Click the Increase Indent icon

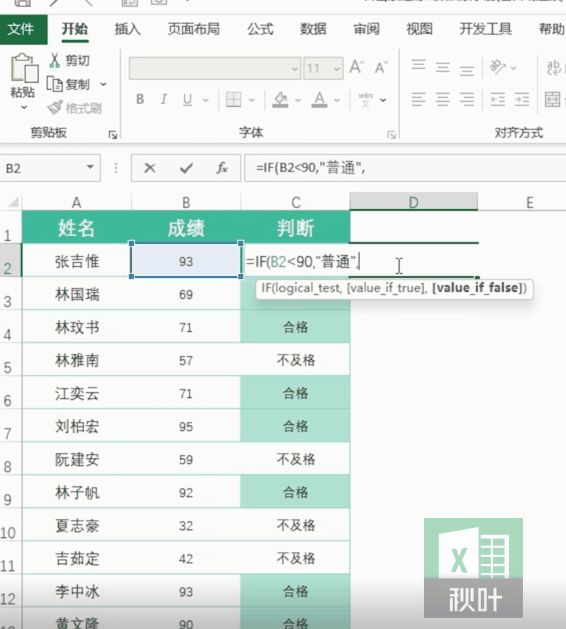(x=522, y=99)
